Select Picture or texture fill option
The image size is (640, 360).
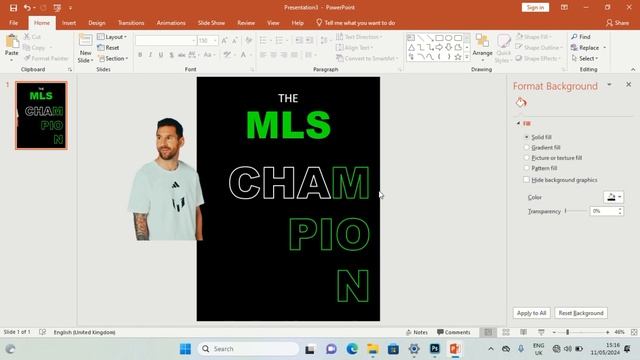[x=527, y=158]
